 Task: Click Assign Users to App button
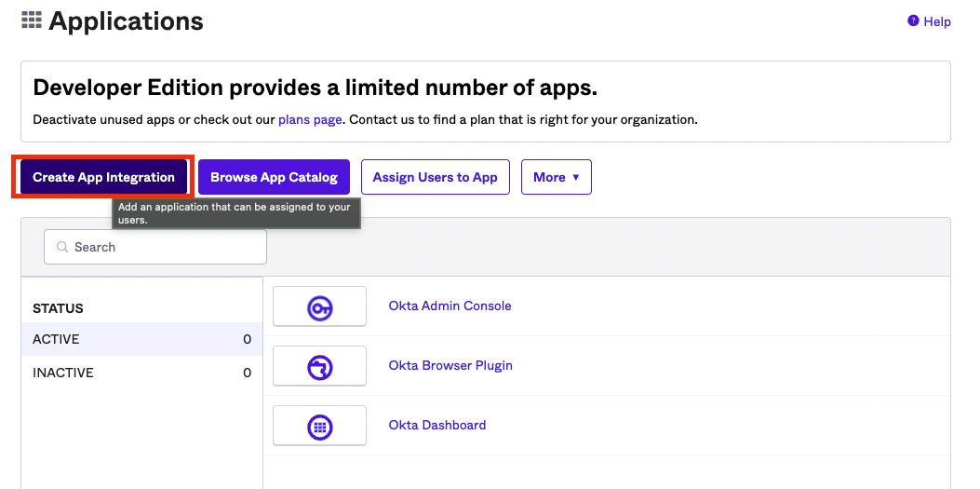point(435,177)
